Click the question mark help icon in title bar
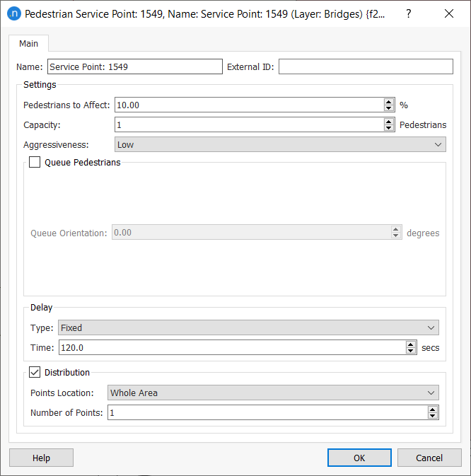Screen dimensions: 471x476 tap(408, 13)
